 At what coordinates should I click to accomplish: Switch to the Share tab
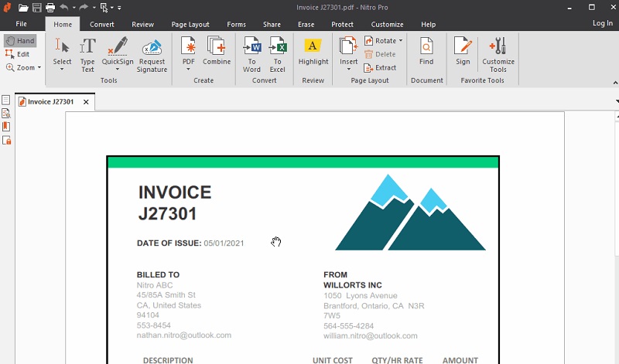pos(272,25)
